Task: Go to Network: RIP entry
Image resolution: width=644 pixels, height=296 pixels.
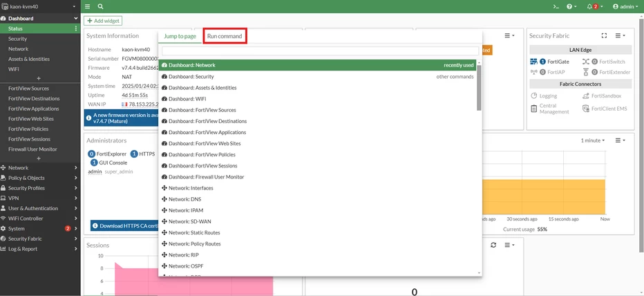Action: pyautogui.click(x=317, y=255)
